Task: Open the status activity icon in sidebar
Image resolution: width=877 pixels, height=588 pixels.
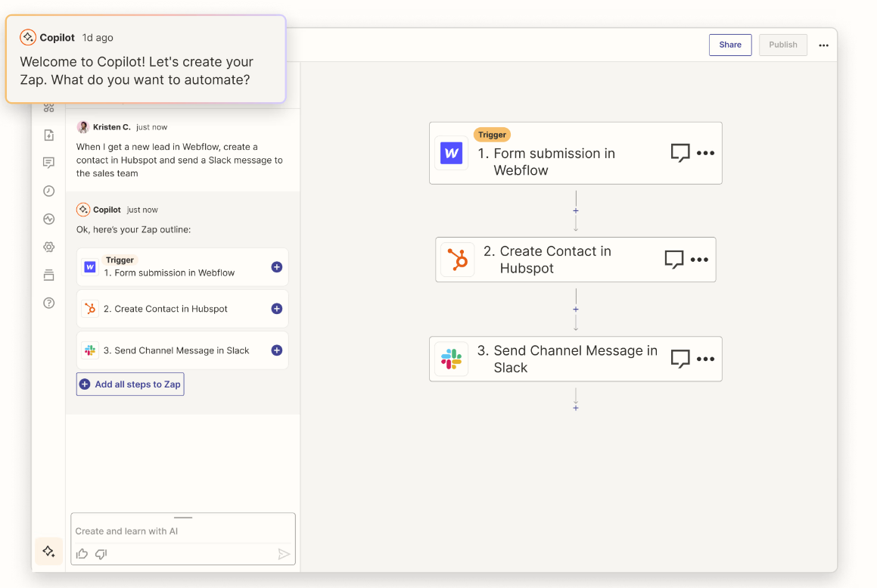Action: click(48, 219)
